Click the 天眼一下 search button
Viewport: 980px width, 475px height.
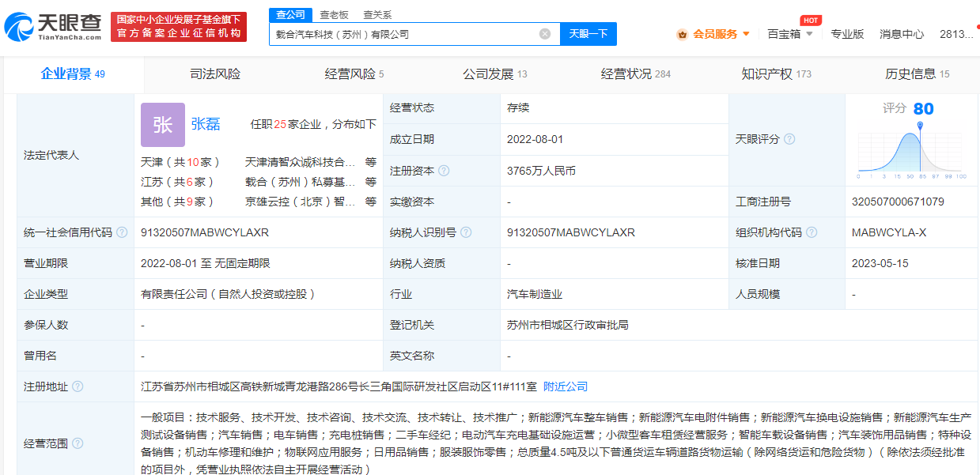click(x=588, y=34)
